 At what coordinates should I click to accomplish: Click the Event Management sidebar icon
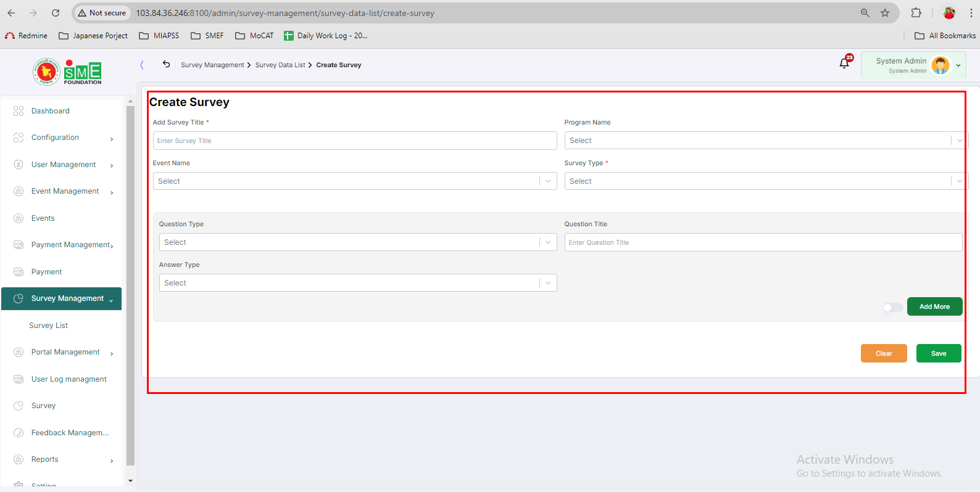19,191
